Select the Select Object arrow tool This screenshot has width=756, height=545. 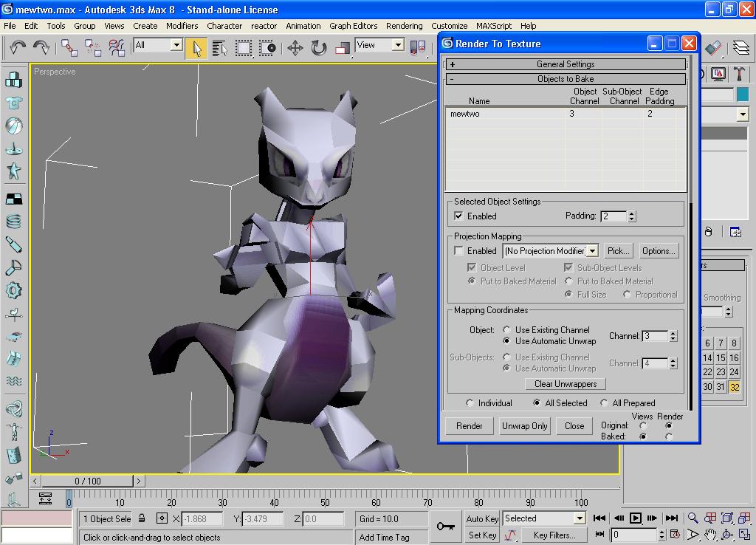click(196, 48)
